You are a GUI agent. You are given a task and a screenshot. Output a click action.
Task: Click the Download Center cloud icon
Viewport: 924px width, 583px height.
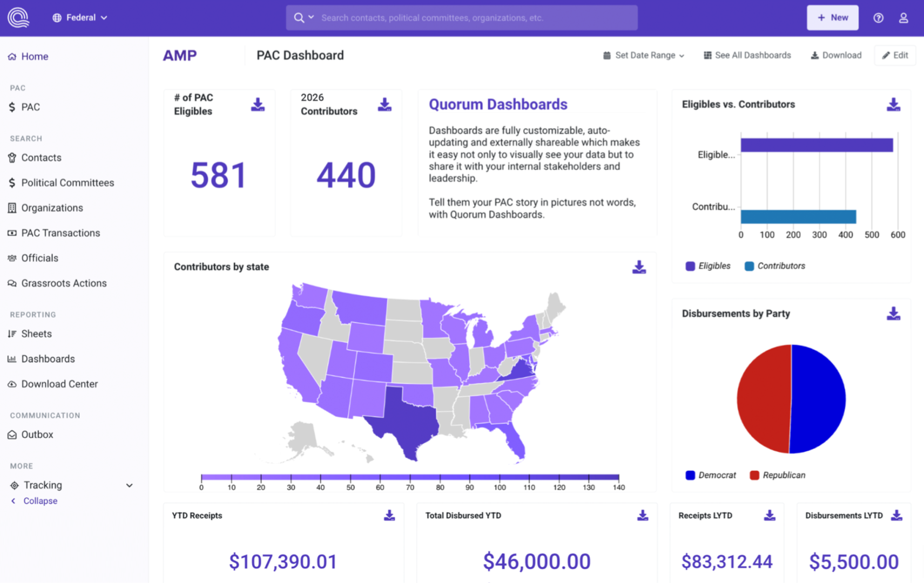12,384
